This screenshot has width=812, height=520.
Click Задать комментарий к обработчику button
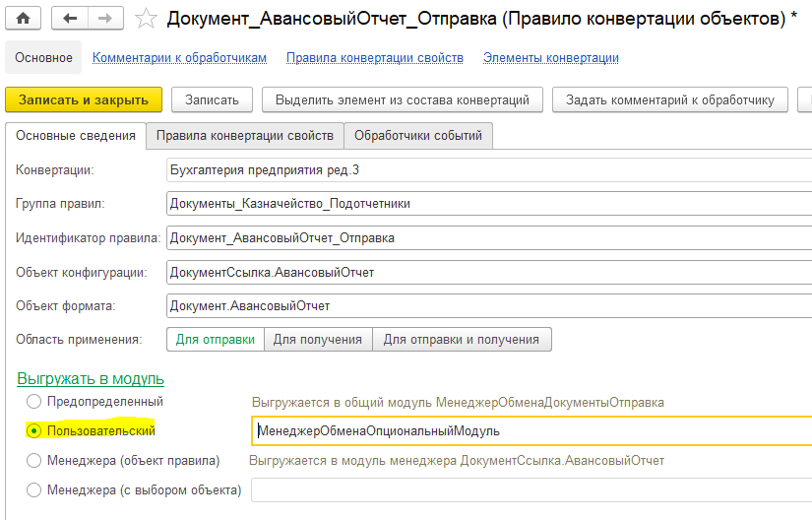tap(670, 99)
